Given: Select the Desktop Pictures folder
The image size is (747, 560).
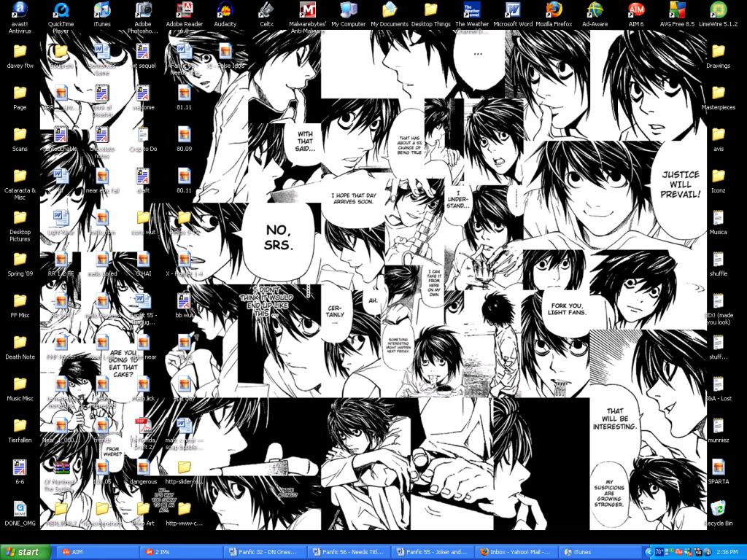Looking at the screenshot, I should [20, 226].
